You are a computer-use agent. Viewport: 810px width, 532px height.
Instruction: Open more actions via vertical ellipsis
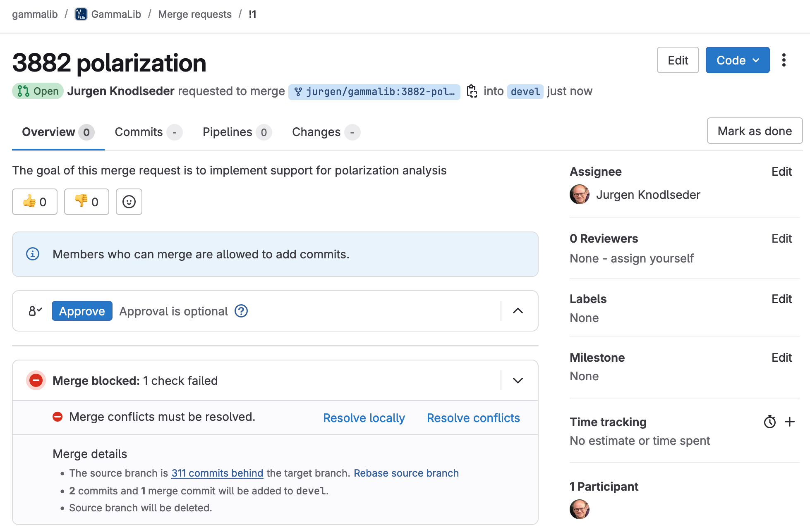[x=784, y=60]
